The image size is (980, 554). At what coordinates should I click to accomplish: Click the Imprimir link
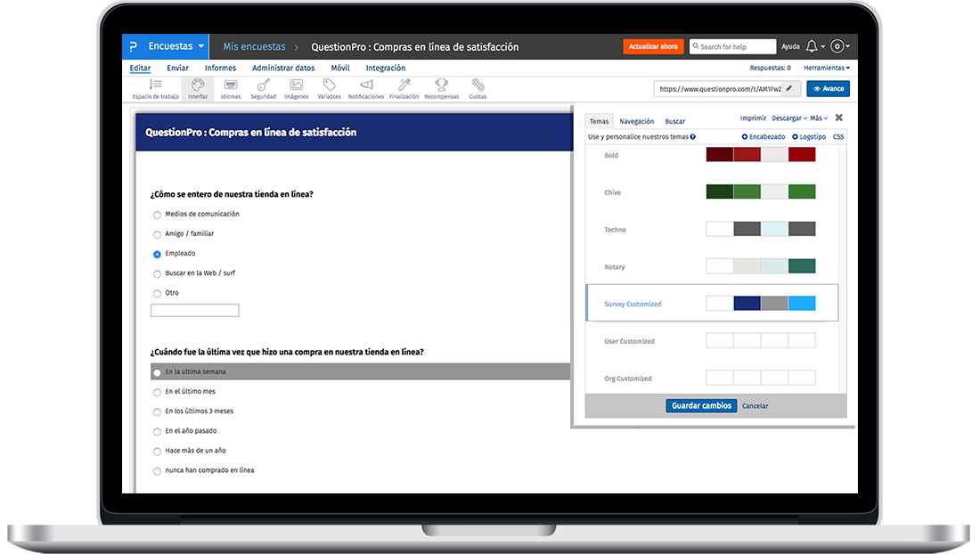point(753,118)
